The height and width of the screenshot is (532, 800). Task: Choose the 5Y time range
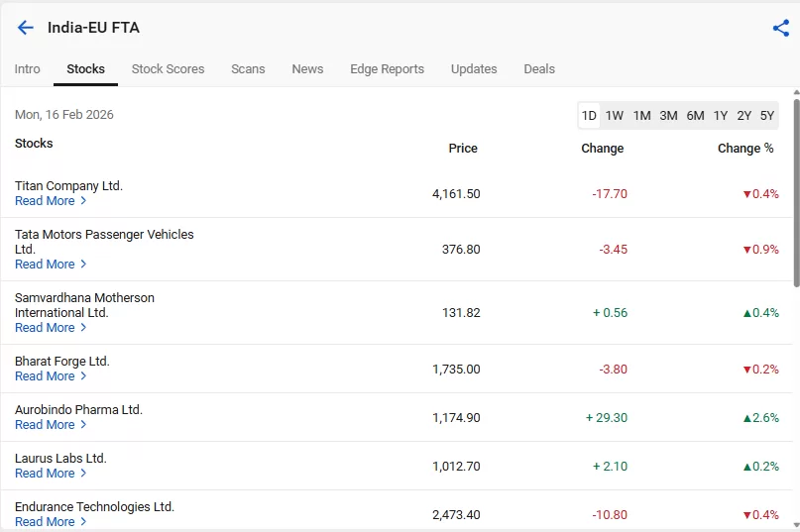coord(767,116)
